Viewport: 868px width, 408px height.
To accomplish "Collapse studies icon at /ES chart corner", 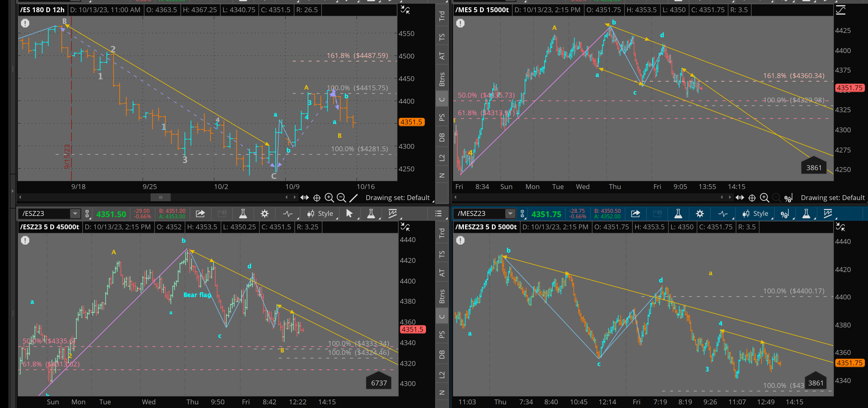I will point(405,10).
